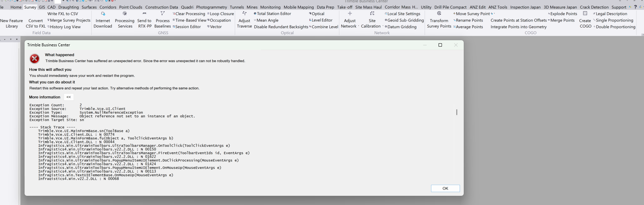Open Transform Survey Points tool

pyautogui.click(x=439, y=20)
